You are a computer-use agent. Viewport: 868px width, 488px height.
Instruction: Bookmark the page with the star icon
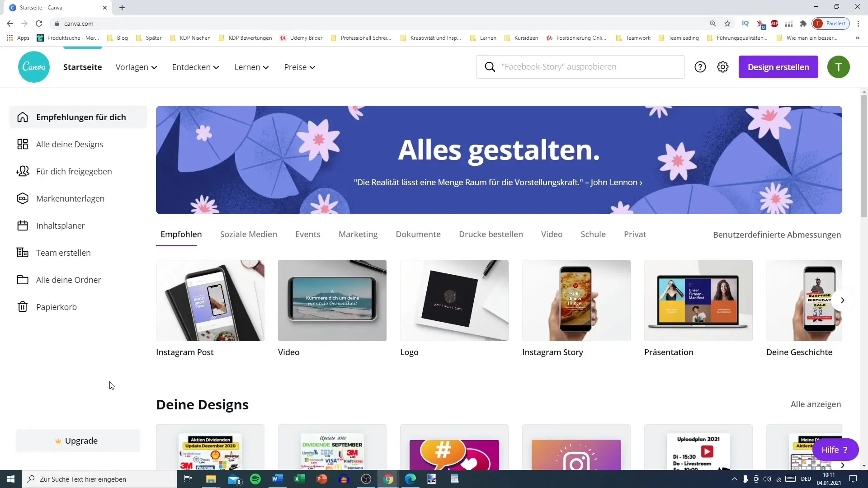point(727,23)
